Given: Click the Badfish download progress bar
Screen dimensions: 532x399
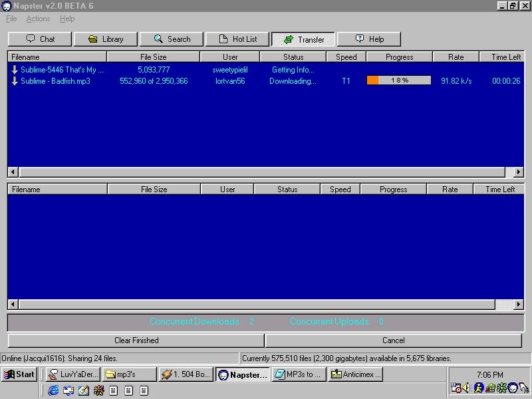Looking at the screenshot, I should pos(399,80).
